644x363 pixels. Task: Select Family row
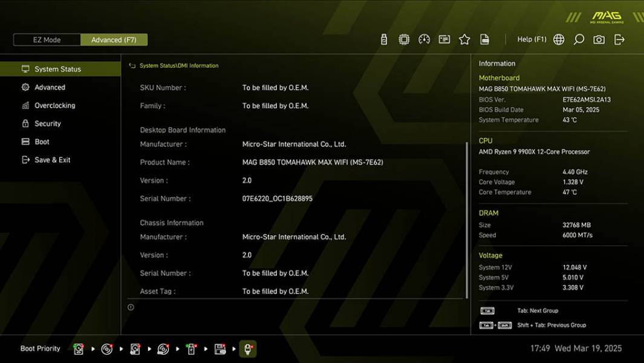[296, 106]
